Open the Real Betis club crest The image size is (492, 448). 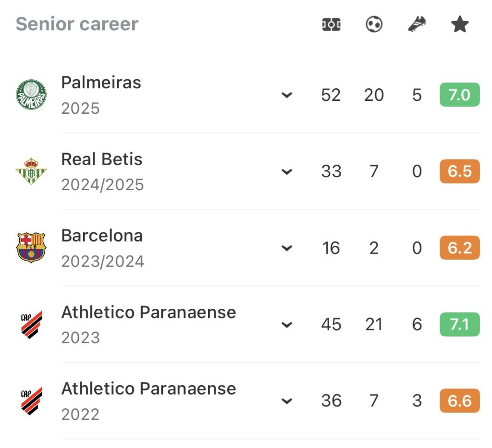point(31,171)
